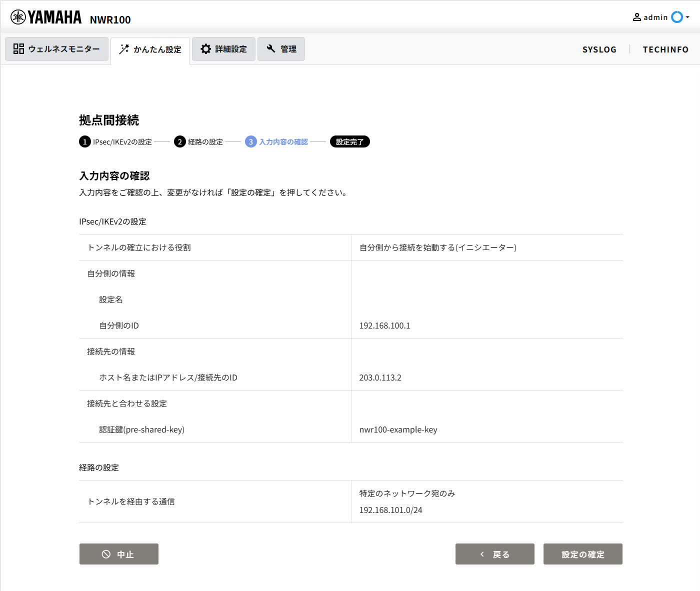Click the ホスト名またはIPアドレス/接続先のID label
This screenshot has width=700, height=591.
coord(168,377)
